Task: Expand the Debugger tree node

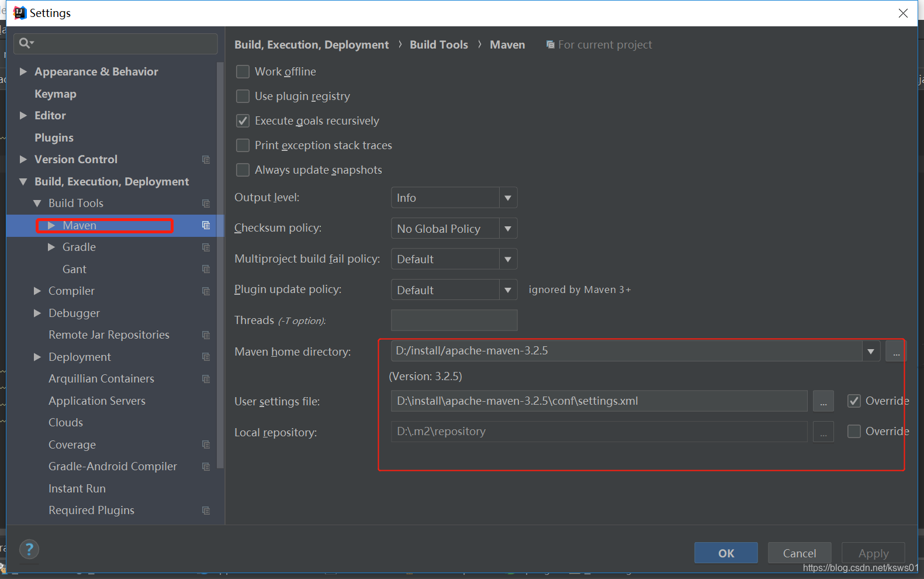Action: (x=37, y=313)
